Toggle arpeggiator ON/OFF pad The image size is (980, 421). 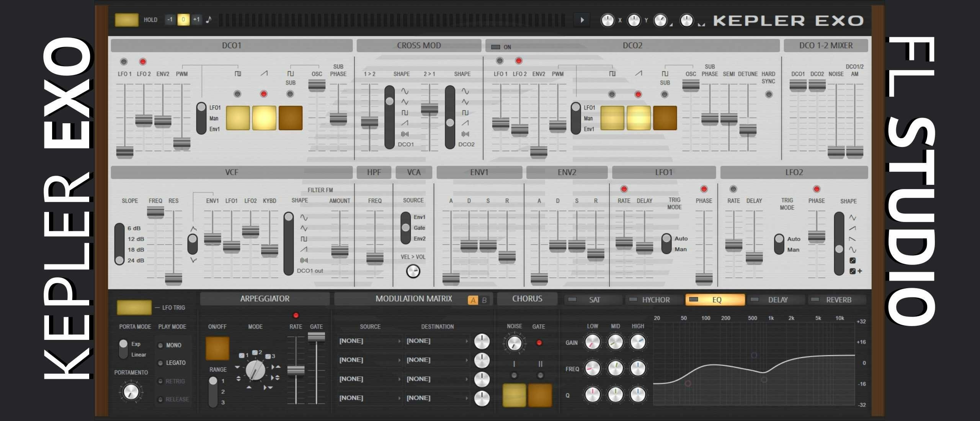click(x=217, y=349)
